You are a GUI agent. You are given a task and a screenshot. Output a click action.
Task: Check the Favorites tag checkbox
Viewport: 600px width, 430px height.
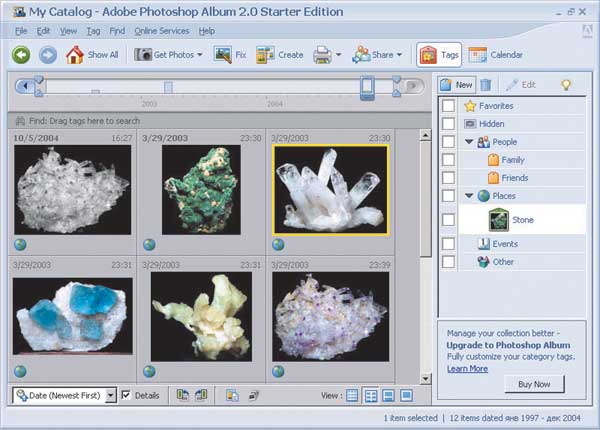[448, 106]
